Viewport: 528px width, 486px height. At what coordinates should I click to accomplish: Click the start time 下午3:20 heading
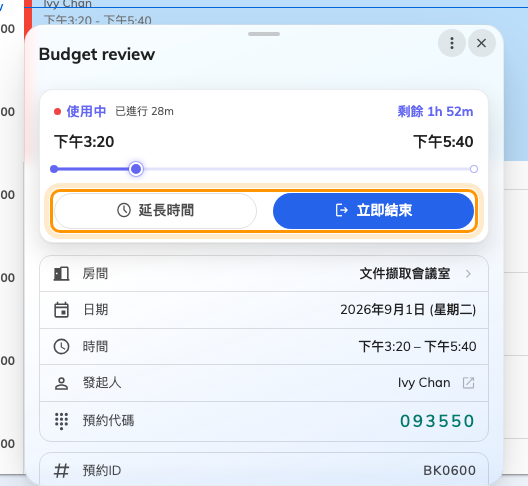click(x=84, y=142)
